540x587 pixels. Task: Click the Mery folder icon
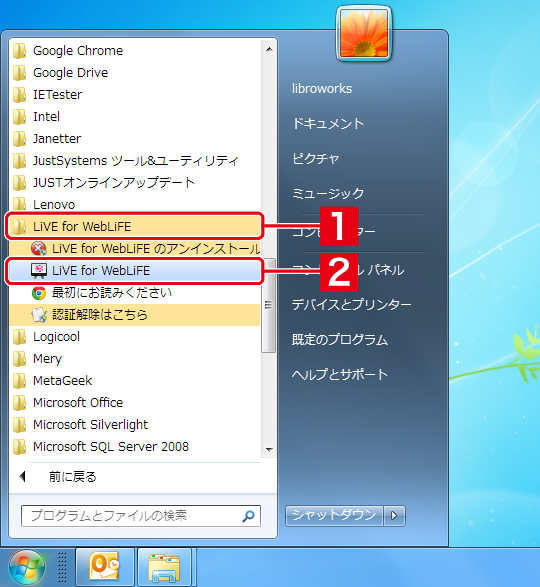pos(19,359)
